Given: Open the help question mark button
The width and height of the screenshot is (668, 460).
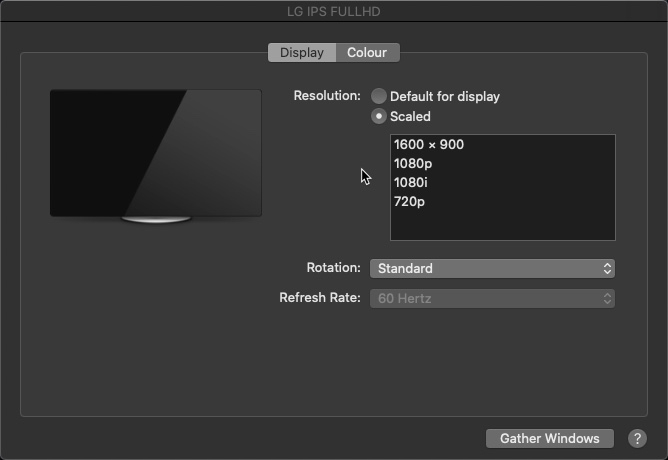Looking at the screenshot, I should tap(637, 438).
